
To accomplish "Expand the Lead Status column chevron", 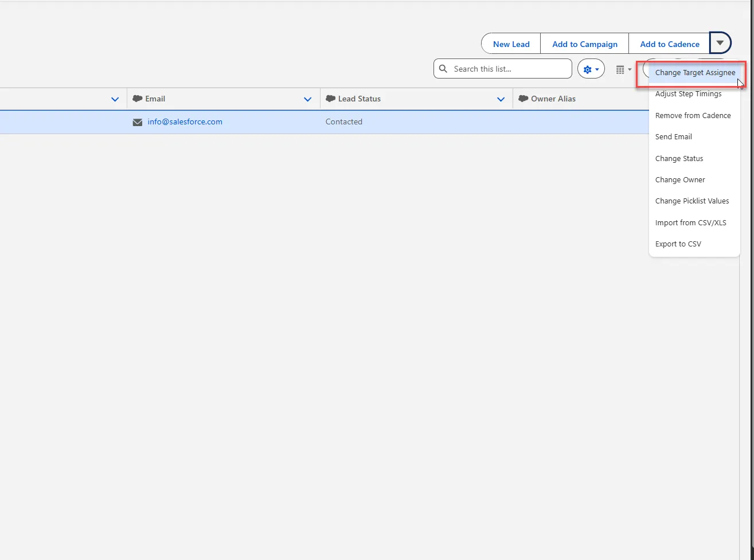I will (501, 99).
